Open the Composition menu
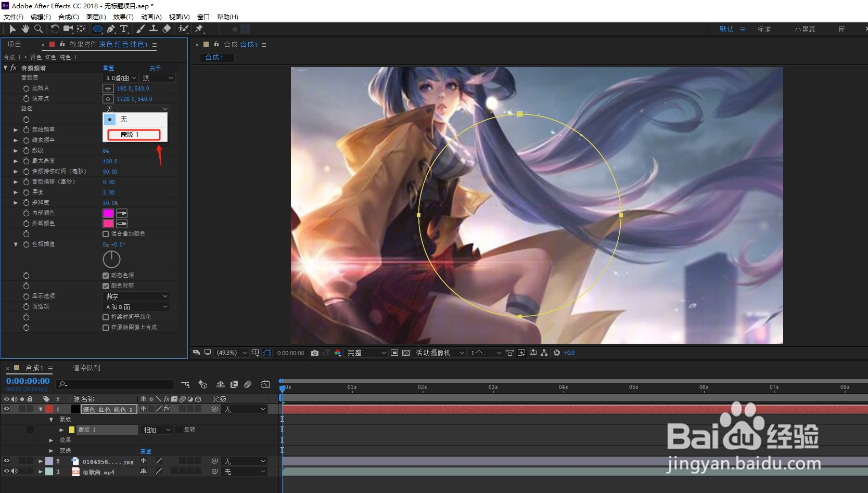This screenshot has width=868, height=493. point(69,17)
